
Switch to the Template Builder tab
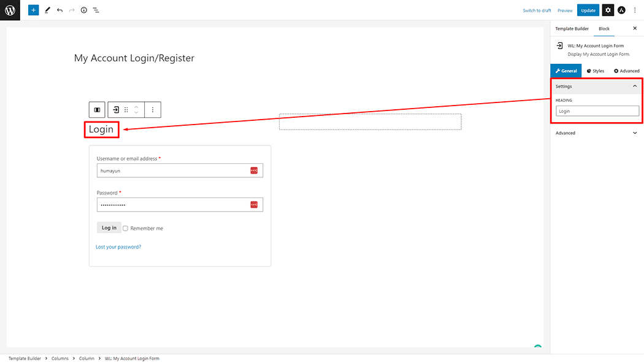572,28
